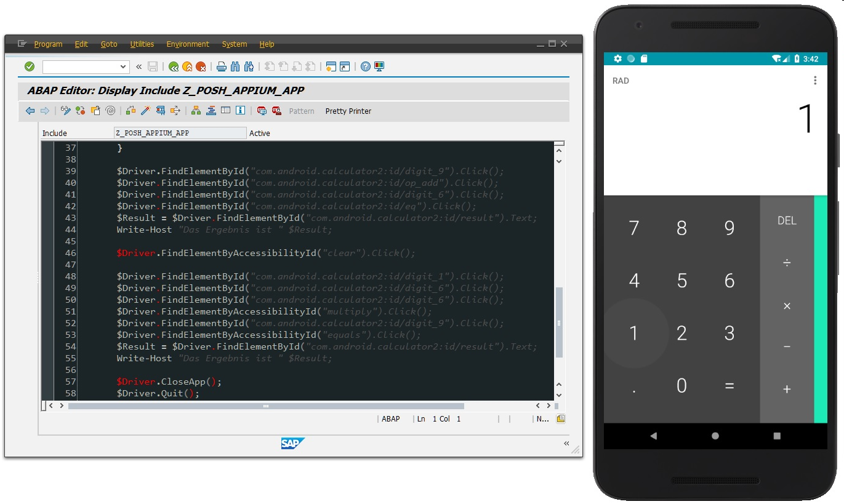Click the editor vertical scrollbar thumb

559,322
